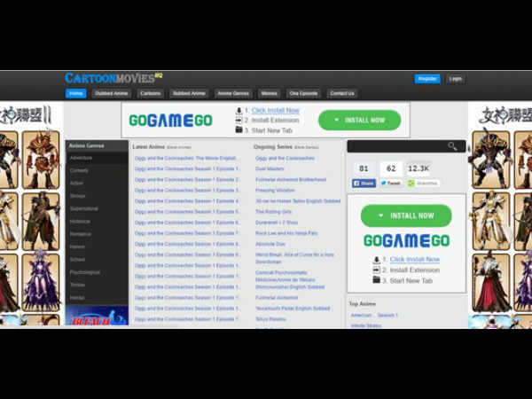Screen dimensions: 532x399
Task: Click the GoGameGo logo in sidebar ad
Action: [406, 241]
